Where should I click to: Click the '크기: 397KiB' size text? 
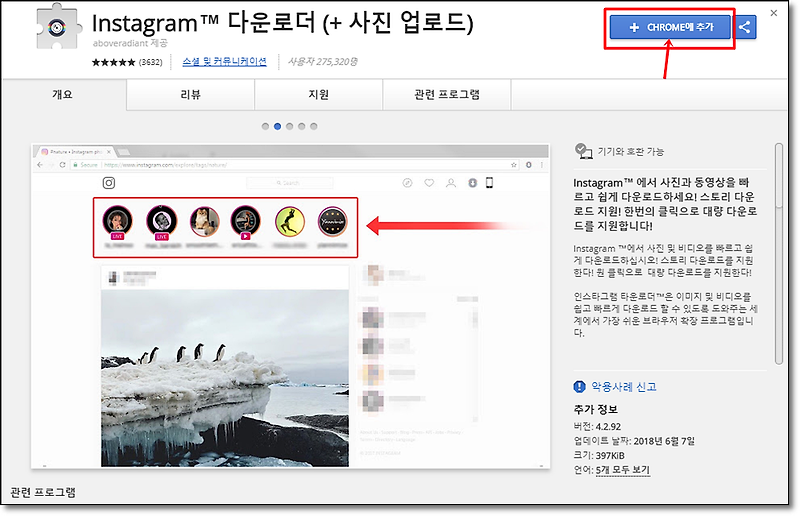click(599, 455)
